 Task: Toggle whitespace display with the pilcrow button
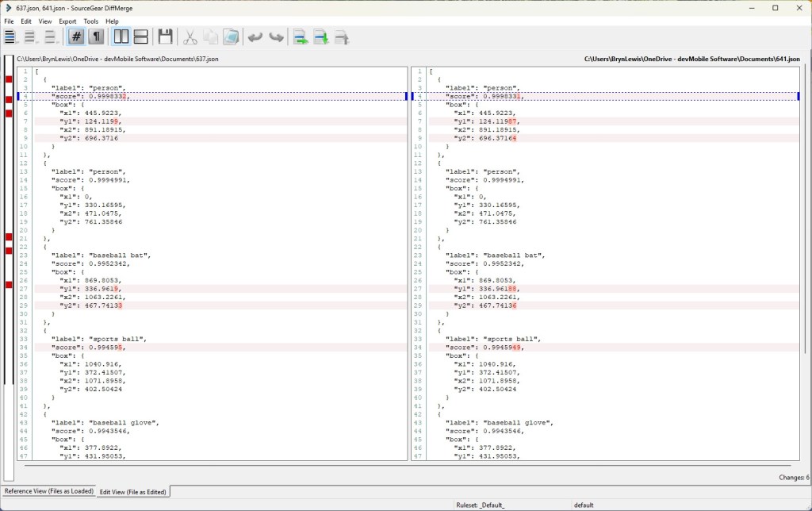click(96, 36)
